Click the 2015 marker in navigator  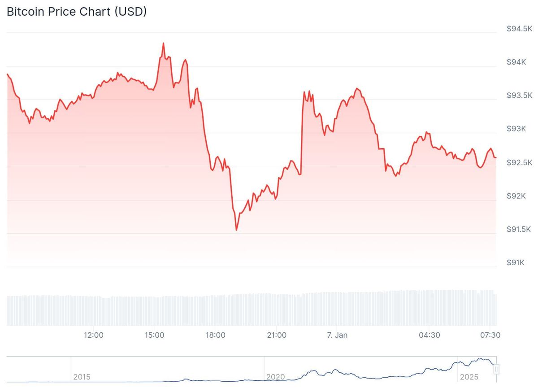pos(82,377)
